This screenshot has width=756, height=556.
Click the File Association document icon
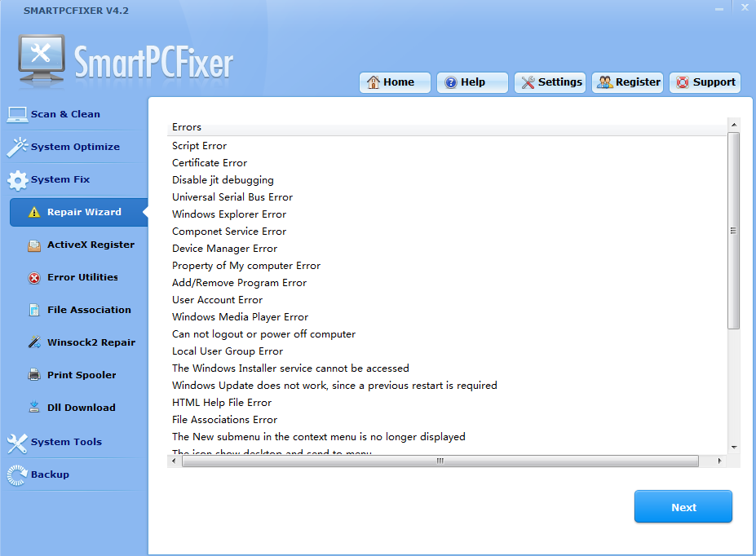click(x=34, y=311)
